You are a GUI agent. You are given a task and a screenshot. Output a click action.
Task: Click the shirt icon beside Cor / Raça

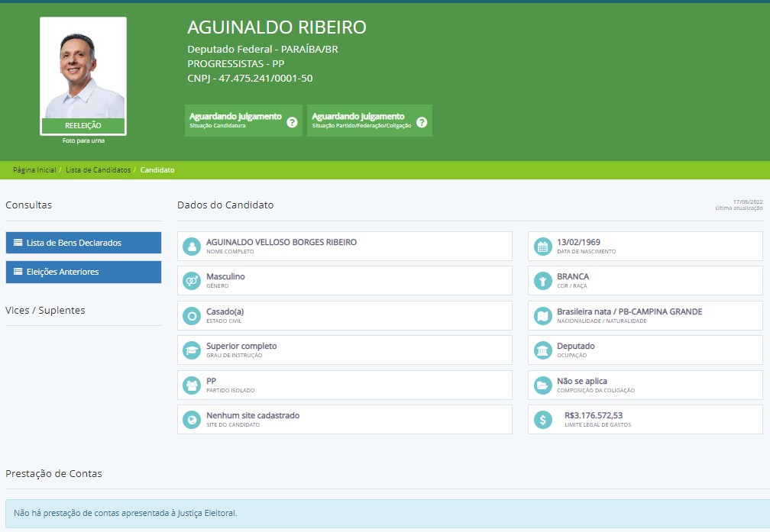coord(542,281)
